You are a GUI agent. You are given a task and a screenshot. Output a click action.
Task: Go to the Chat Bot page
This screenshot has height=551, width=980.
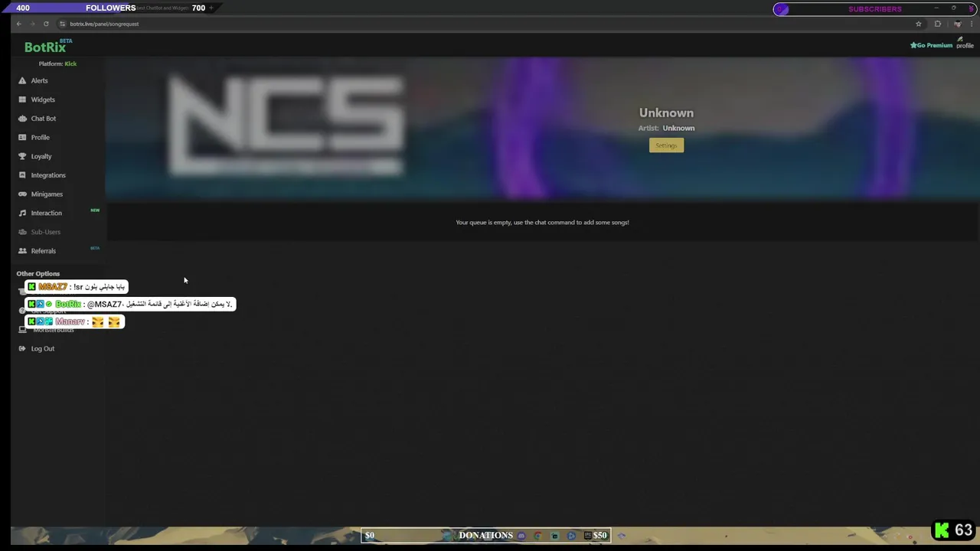pyautogui.click(x=43, y=119)
